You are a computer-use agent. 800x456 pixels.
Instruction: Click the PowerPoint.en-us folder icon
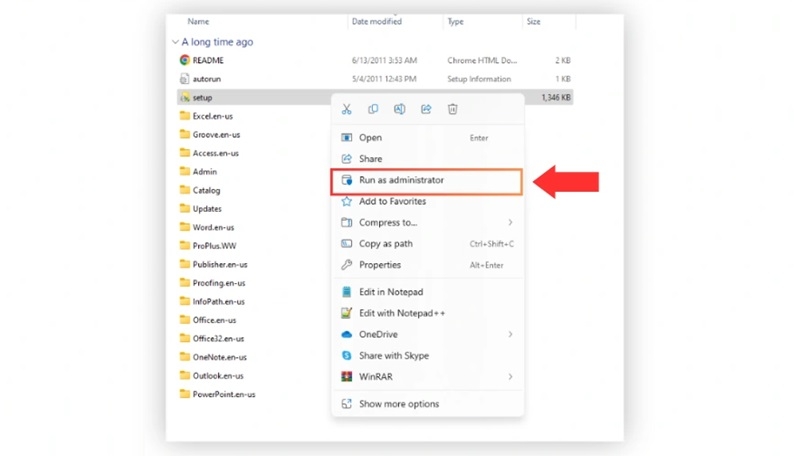pos(185,394)
